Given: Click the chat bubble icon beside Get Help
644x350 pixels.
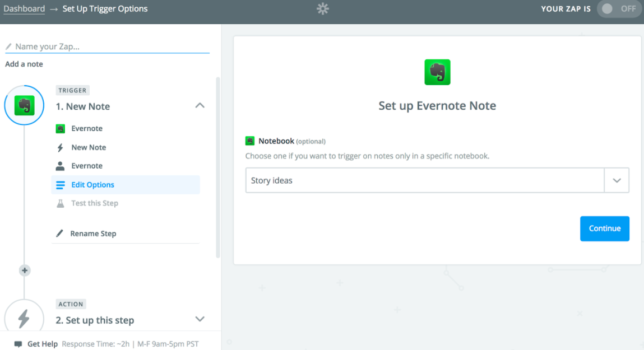Looking at the screenshot, I should pos(18,344).
